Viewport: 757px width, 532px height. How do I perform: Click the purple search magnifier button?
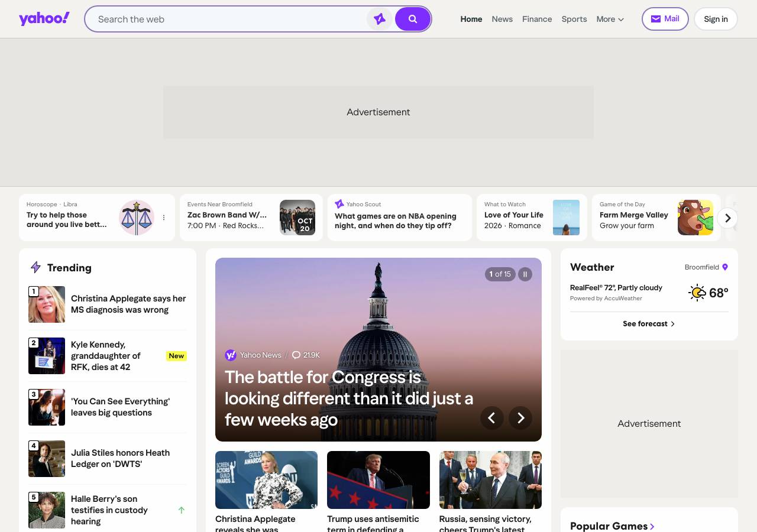[413, 19]
